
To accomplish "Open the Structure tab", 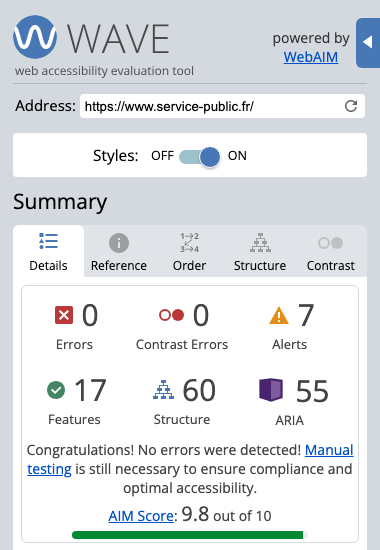I will pos(260,251).
